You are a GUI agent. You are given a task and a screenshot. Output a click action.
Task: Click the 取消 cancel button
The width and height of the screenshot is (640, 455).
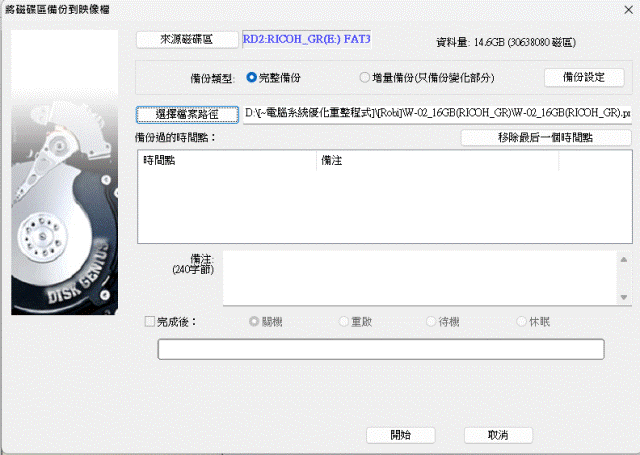(x=498, y=435)
